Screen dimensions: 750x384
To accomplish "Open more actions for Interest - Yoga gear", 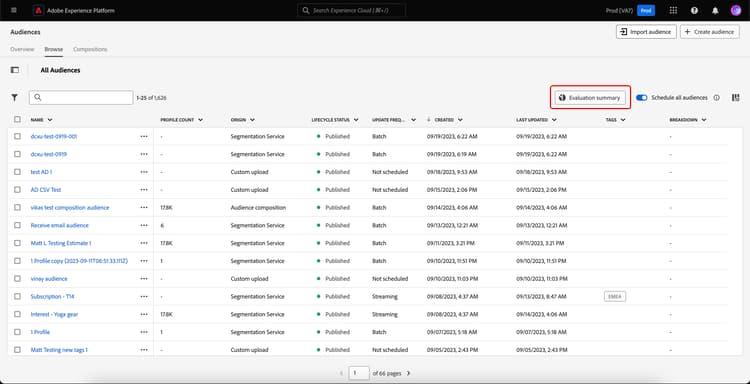I will tap(144, 314).
